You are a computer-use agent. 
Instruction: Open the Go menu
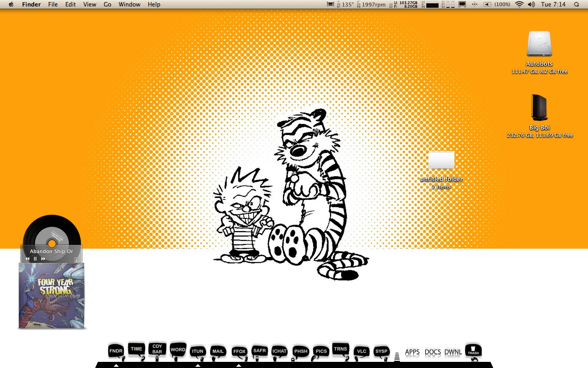coord(107,4)
